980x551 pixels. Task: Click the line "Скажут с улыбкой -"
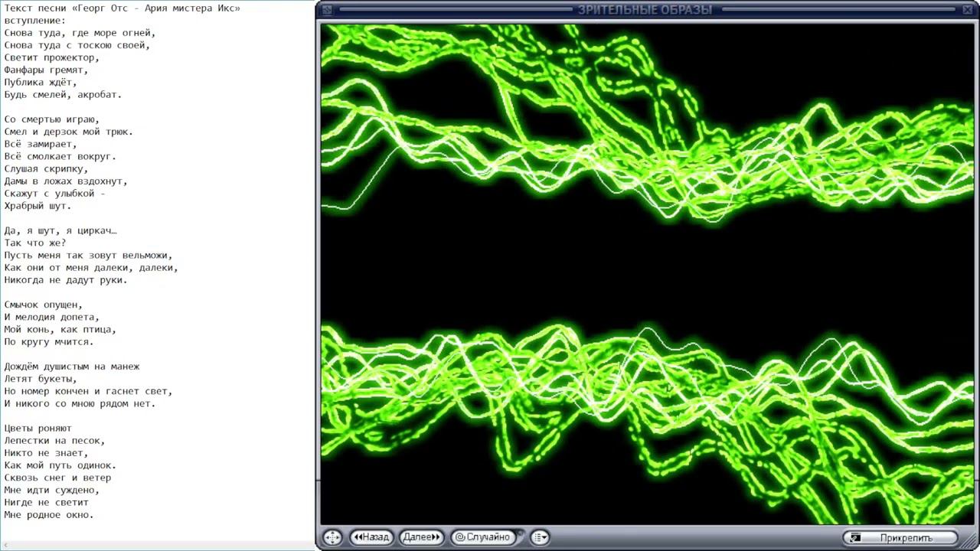[x=55, y=194]
